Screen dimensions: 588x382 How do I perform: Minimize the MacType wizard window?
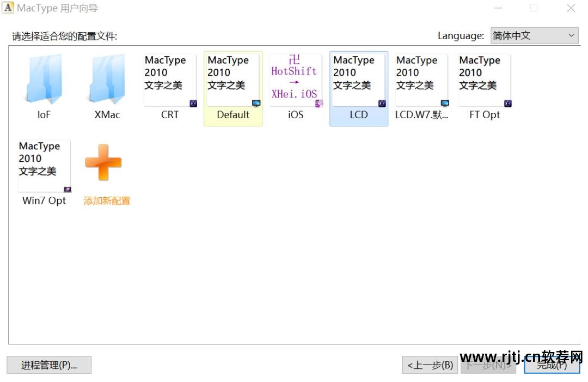tap(498, 8)
